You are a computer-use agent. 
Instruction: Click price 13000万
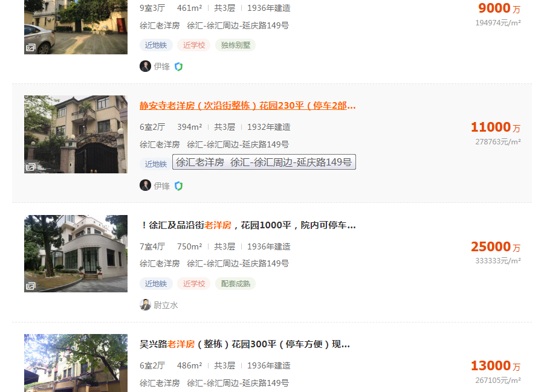[x=496, y=366]
